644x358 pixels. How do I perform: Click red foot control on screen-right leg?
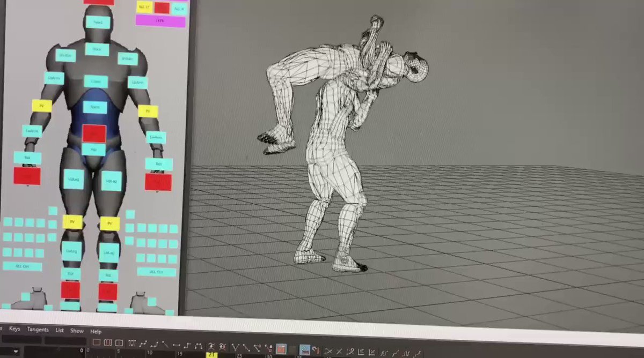click(108, 292)
